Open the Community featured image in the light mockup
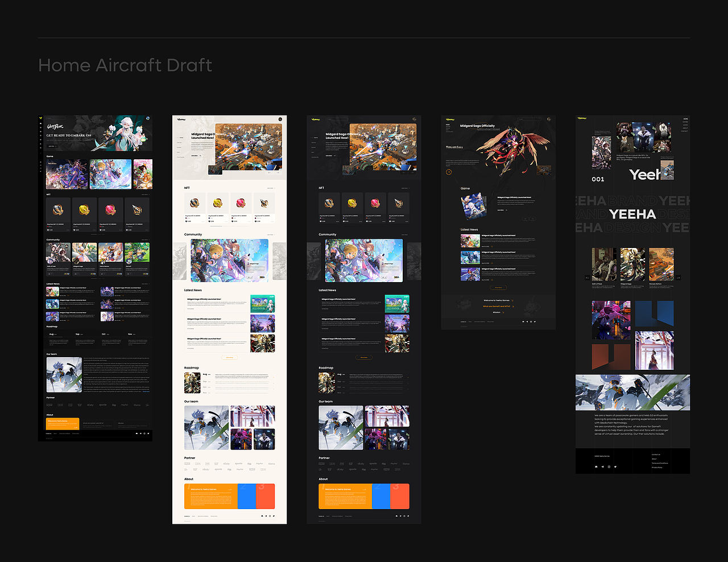The height and width of the screenshot is (562, 728). pos(230,261)
